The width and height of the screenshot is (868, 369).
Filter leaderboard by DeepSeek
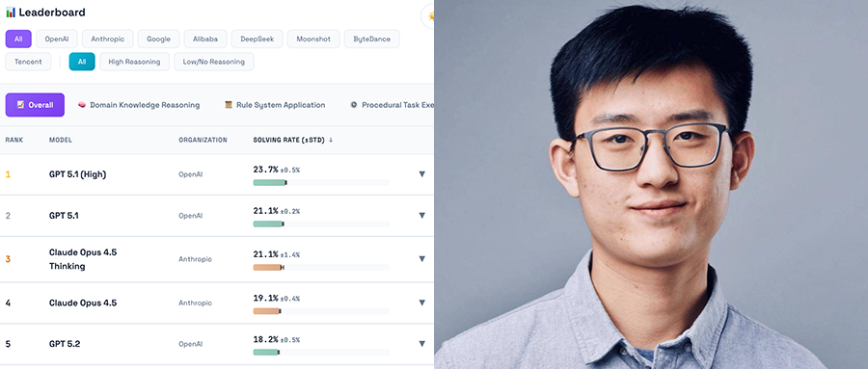(257, 40)
